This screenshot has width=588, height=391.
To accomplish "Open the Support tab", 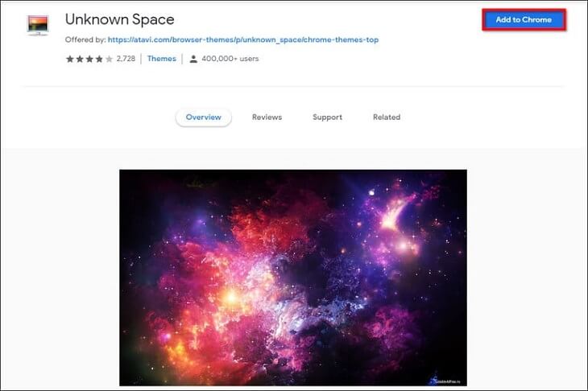I will [x=327, y=117].
